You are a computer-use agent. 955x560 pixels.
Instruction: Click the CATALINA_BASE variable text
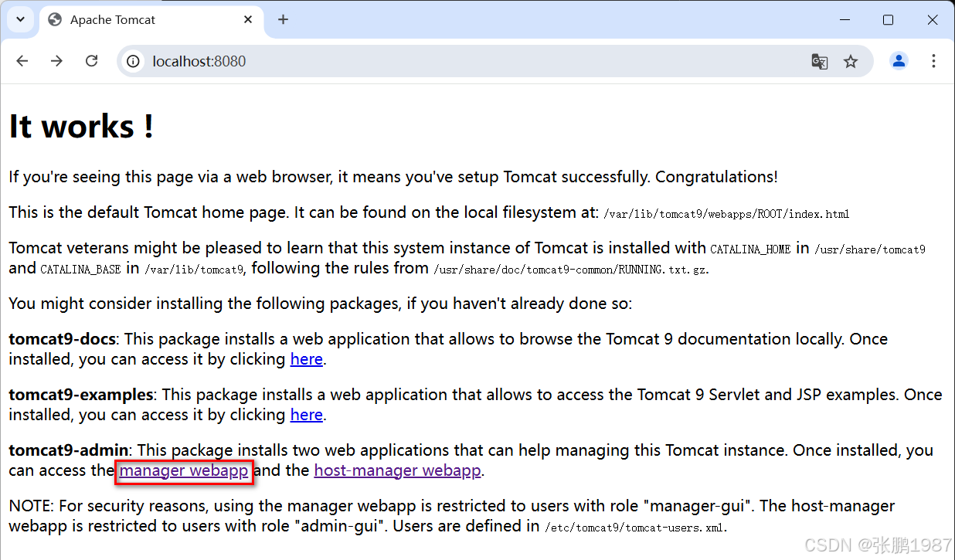(x=80, y=270)
